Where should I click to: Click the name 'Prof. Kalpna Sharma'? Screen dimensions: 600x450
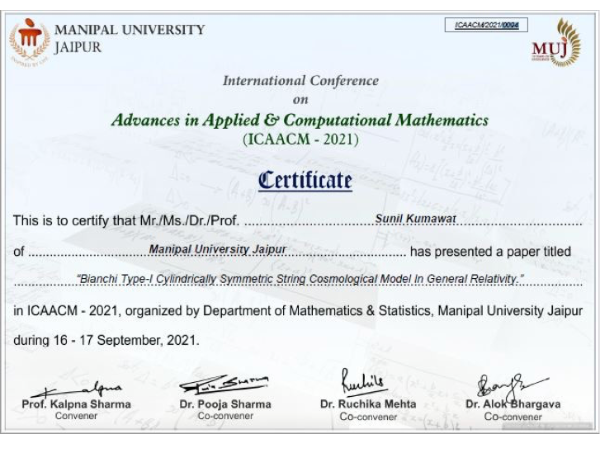click(76, 404)
